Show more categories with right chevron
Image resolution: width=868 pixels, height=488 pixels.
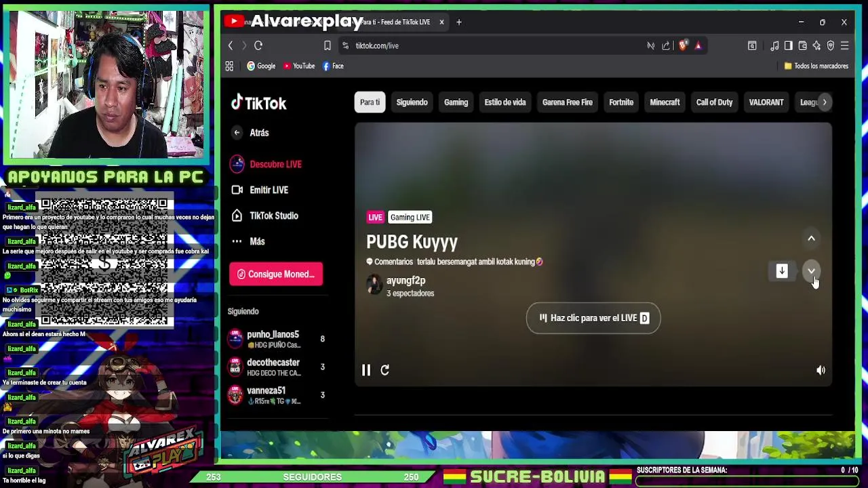(x=824, y=102)
